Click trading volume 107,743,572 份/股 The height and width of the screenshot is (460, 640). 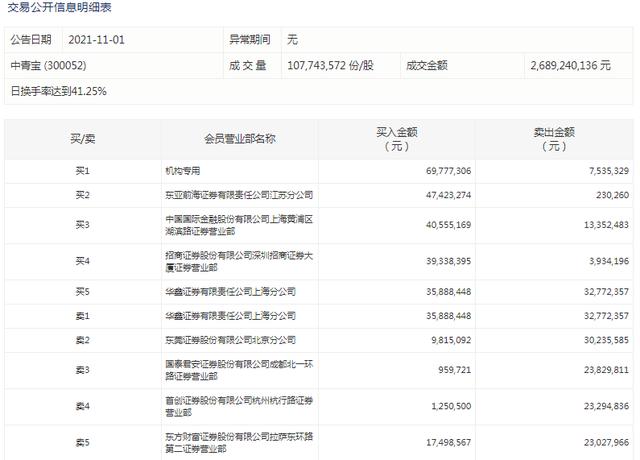click(330, 65)
